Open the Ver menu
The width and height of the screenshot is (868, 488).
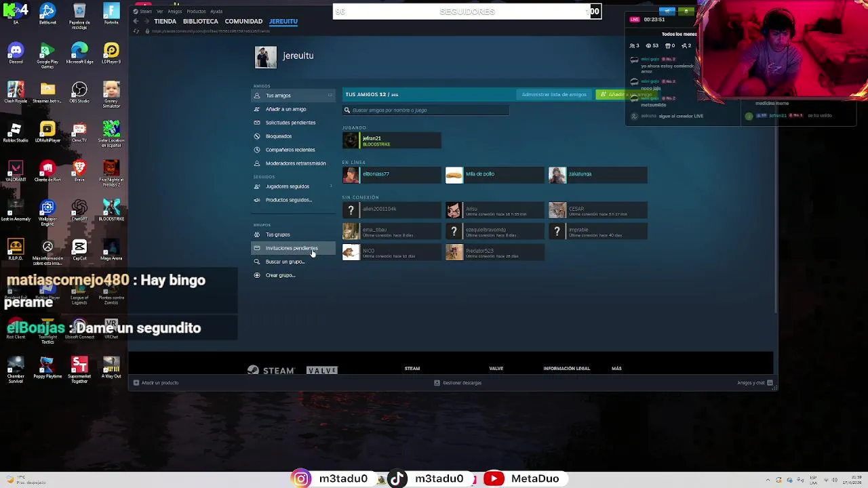[160, 12]
